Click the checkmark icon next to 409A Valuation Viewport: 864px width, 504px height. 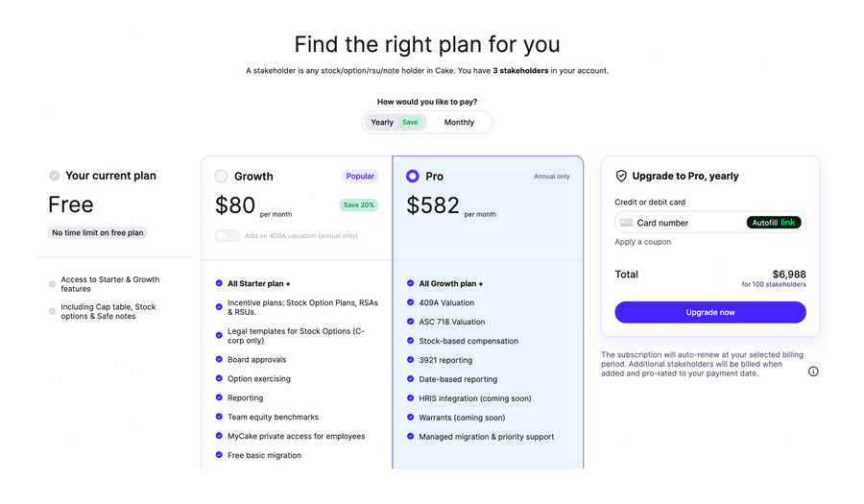click(411, 302)
